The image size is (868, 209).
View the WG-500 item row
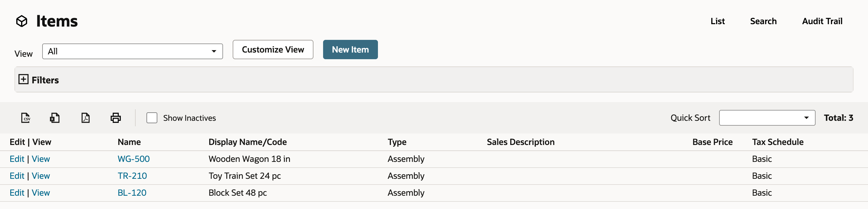[x=41, y=159]
